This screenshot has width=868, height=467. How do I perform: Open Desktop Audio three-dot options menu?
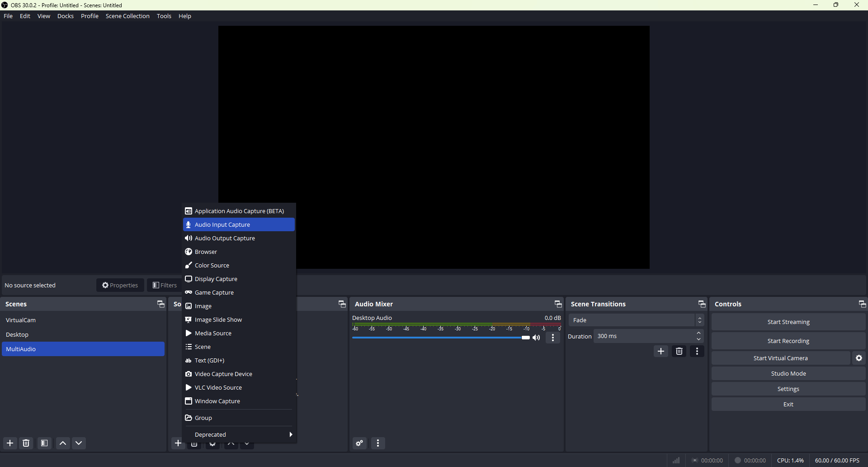point(553,338)
